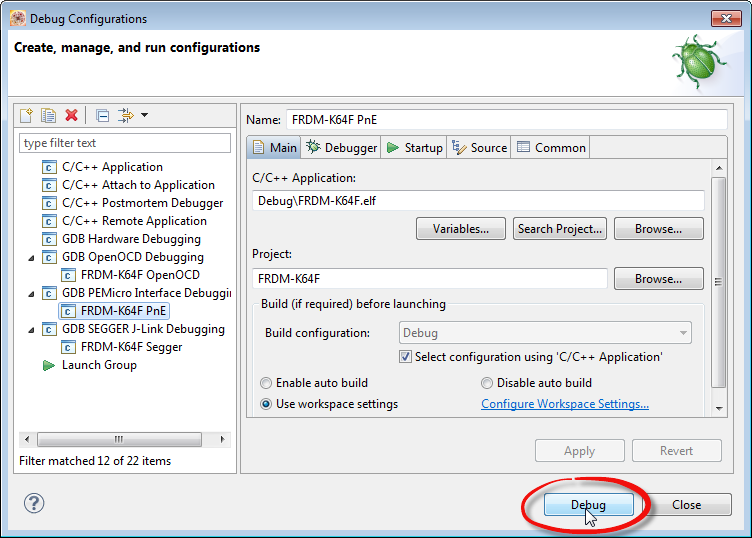Open the Build configuration dropdown
The height and width of the screenshot is (538, 752).
(x=545, y=333)
